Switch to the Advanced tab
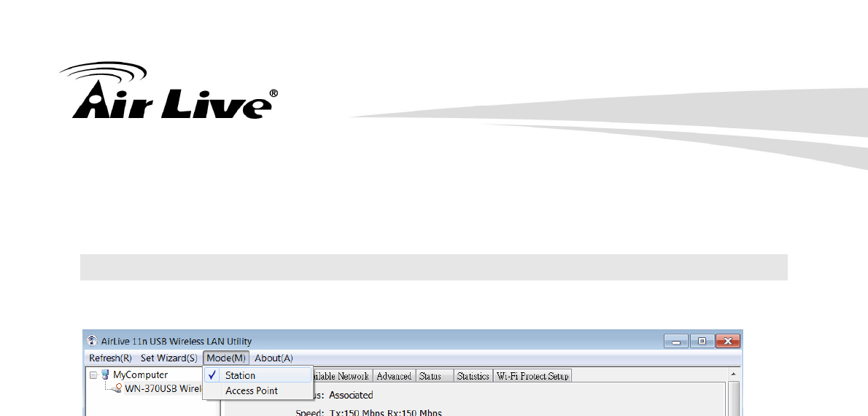Image resolution: width=868 pixels, height=416 pixels. coord(394,376)
